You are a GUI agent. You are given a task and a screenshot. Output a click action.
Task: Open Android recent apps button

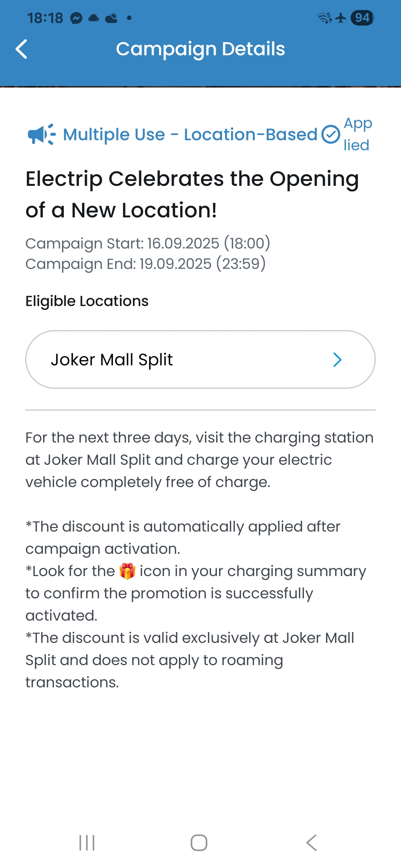click(87, 843)
